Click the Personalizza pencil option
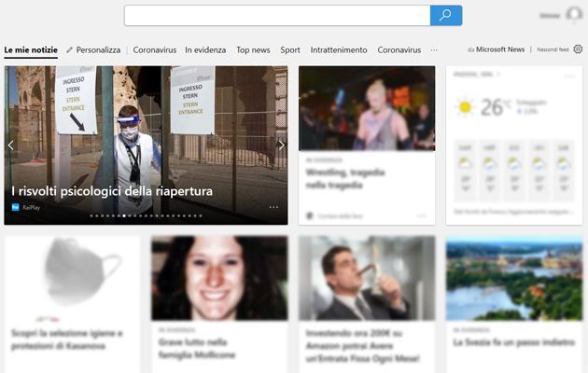588x373 pixels. coord(93,49)
